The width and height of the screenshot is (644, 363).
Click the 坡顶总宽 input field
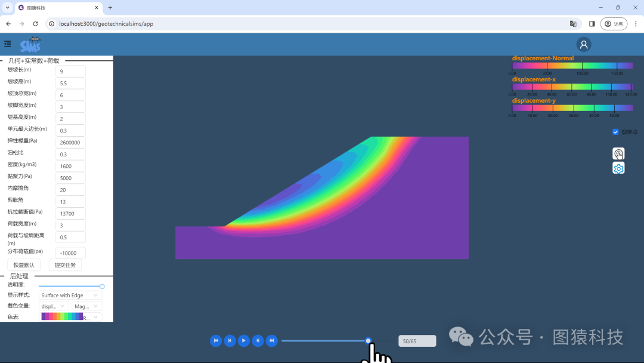70,95
